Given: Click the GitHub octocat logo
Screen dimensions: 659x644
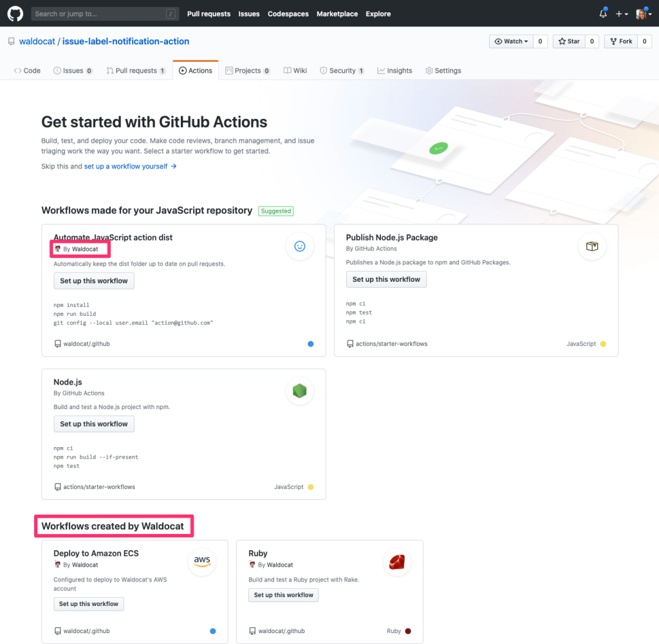Looking at the screenshot, I should [15, 14].
